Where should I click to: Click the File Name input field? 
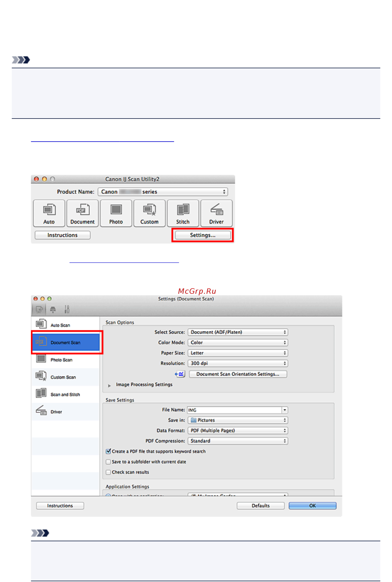pos(235,410)
